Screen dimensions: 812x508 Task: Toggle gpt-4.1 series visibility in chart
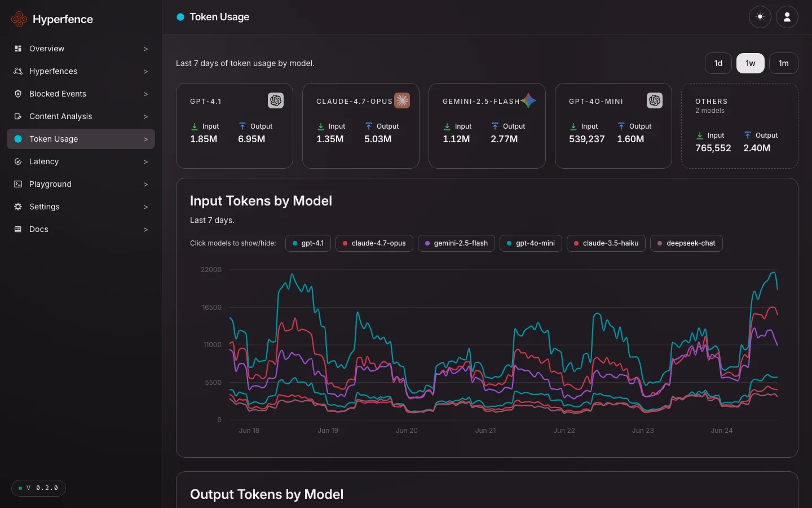click(308, 243)
